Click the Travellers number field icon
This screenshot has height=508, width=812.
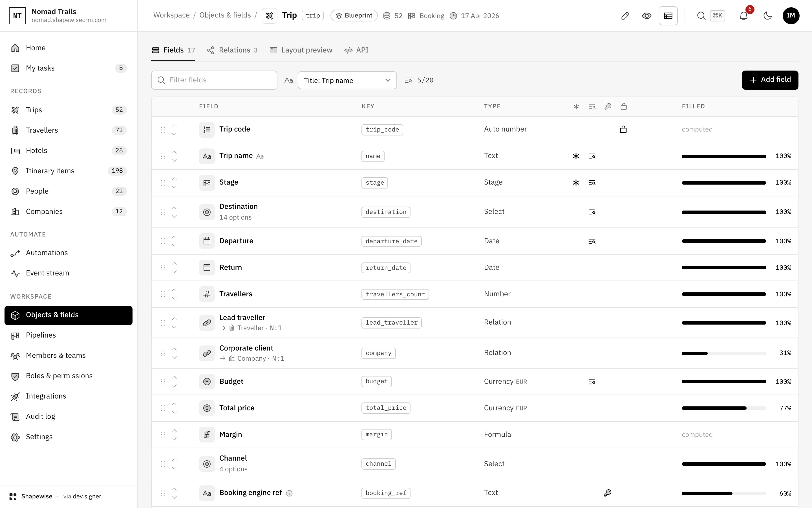pos(207,294)
